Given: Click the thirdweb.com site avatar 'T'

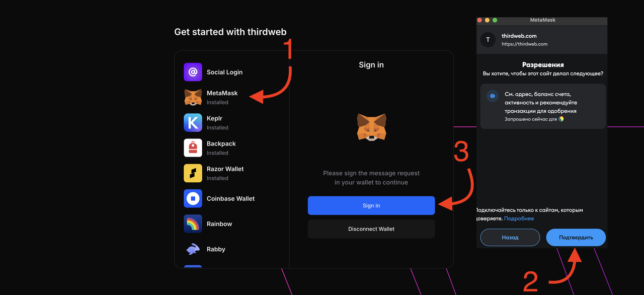Looking at the screenshot, I should (488, 40).
